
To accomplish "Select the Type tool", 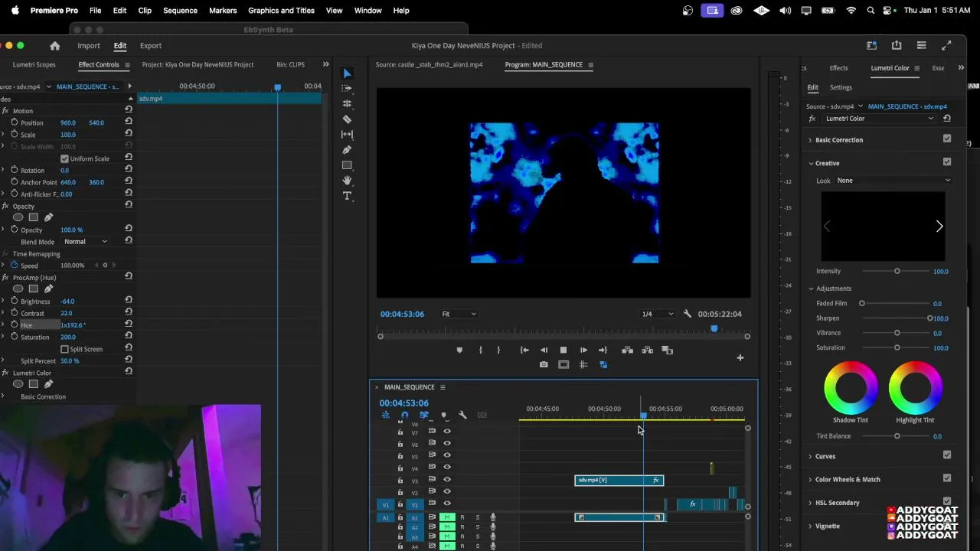I will (x=347, y=196).
